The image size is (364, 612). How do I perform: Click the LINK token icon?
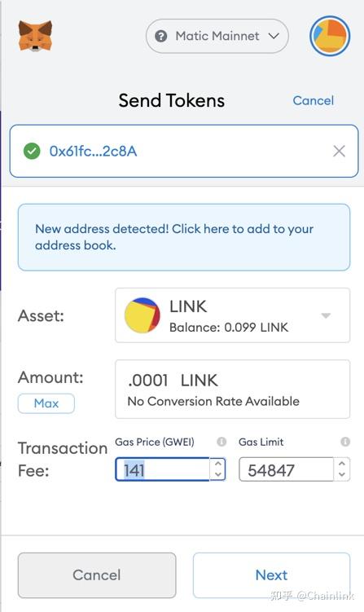point(142,315)
